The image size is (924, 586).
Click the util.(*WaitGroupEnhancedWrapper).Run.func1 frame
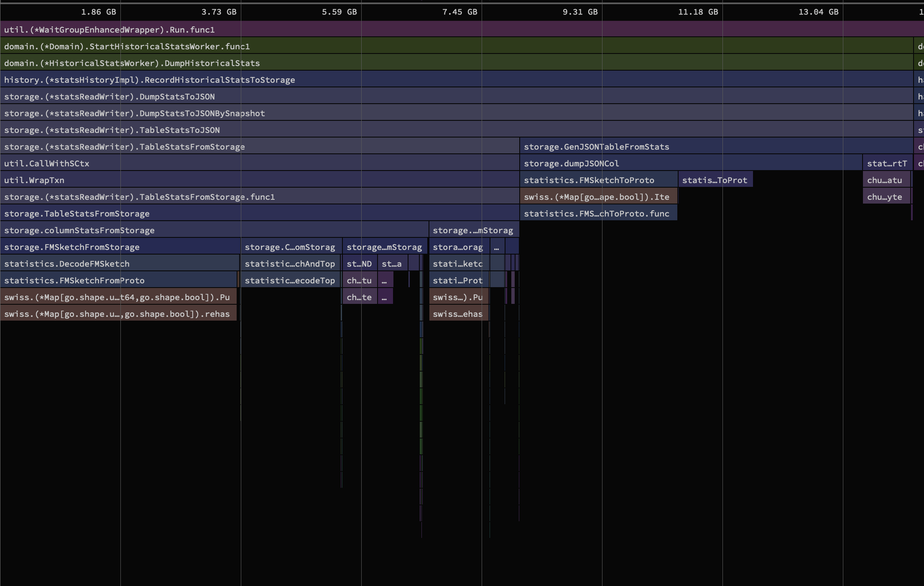coord(110,30)
